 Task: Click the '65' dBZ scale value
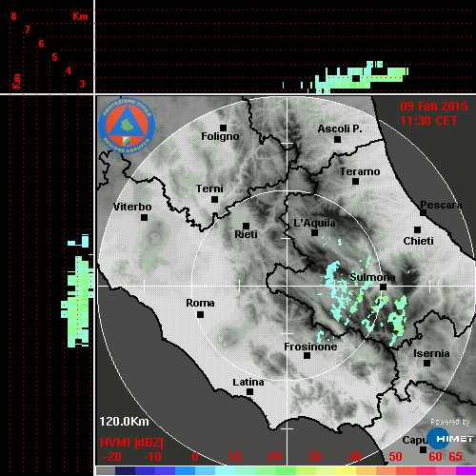(455, 457)
